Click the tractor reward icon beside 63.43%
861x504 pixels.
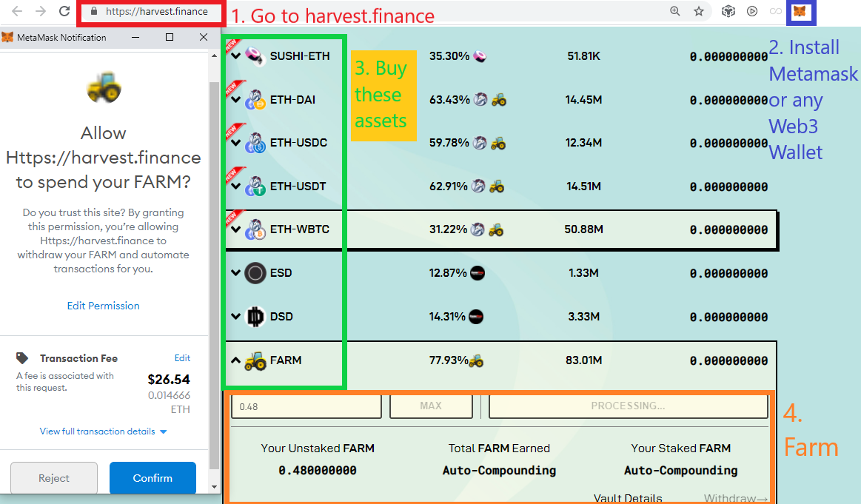click(499, 99)
